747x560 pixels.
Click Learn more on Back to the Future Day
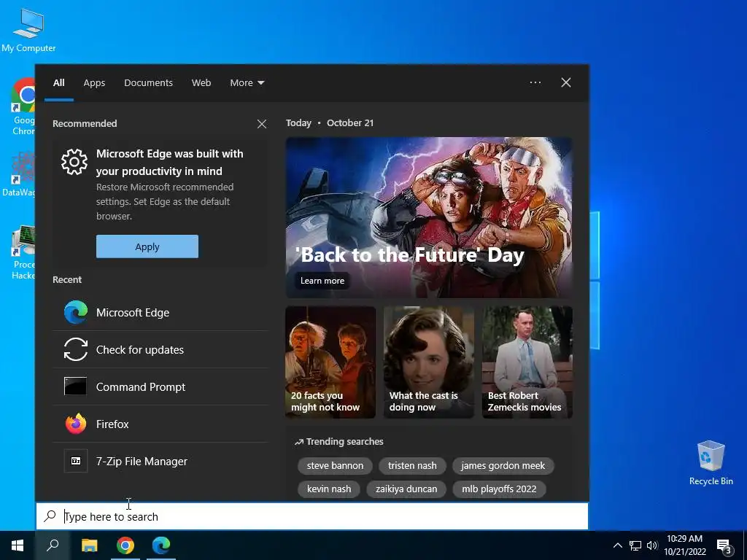pyautogui.click(x=322, y=281)
